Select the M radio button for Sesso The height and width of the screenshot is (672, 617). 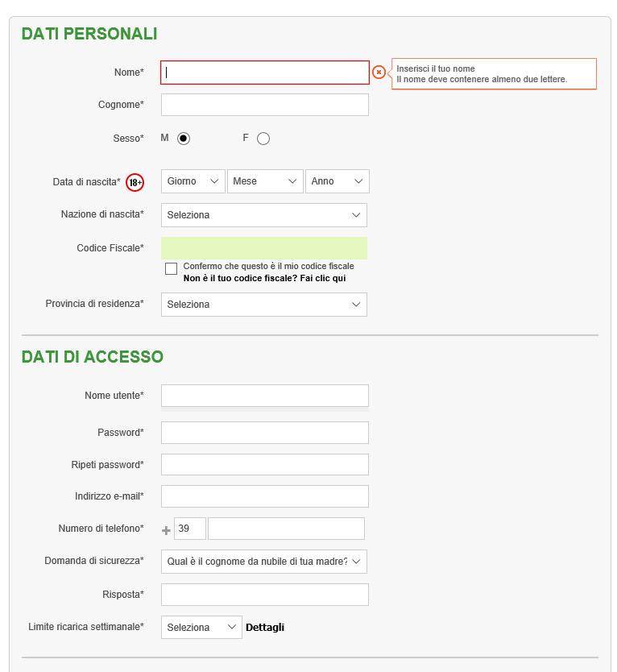point(184,139)
